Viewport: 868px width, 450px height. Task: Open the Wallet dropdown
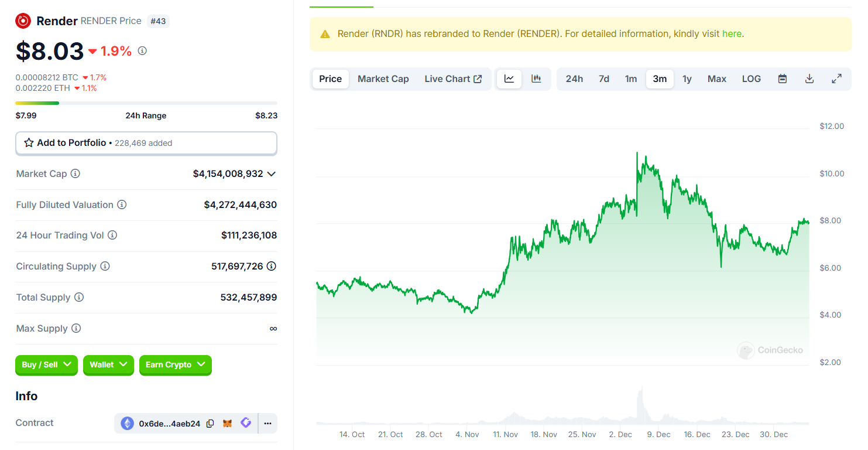(108, 364)
